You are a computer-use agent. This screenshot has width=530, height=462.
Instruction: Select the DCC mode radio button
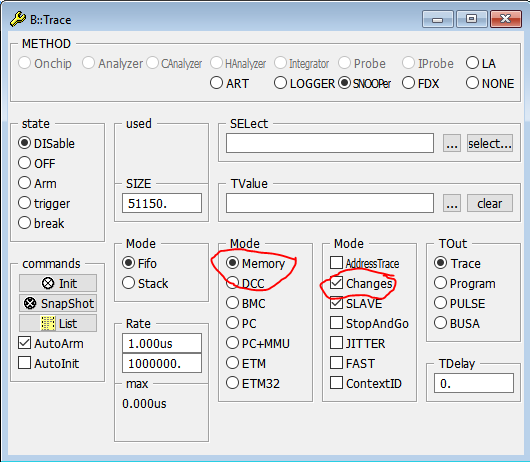[x=232, y=283]
